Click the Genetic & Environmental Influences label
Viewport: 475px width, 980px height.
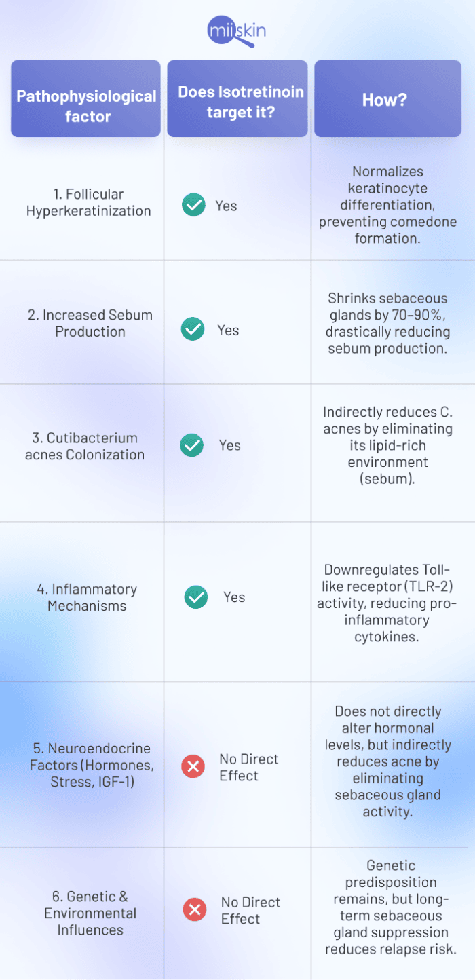(x=90, y=913)
